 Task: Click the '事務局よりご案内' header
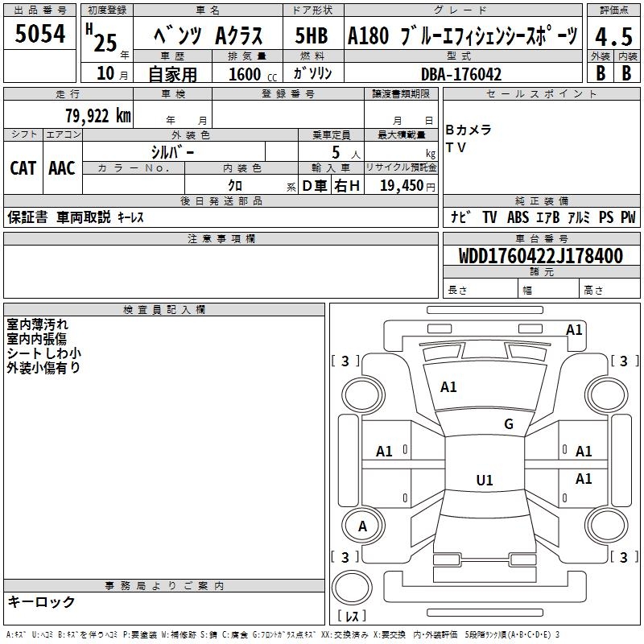point(164,586)
